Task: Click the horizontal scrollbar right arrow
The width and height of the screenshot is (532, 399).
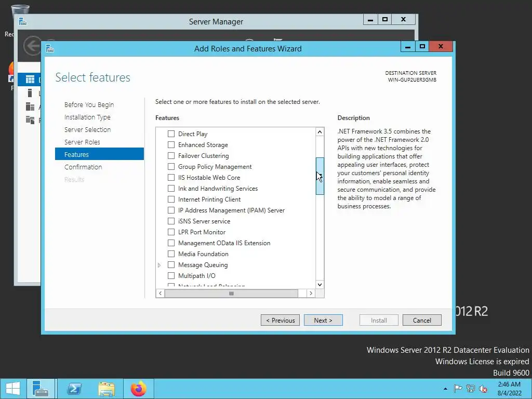Action: point(311,293)
